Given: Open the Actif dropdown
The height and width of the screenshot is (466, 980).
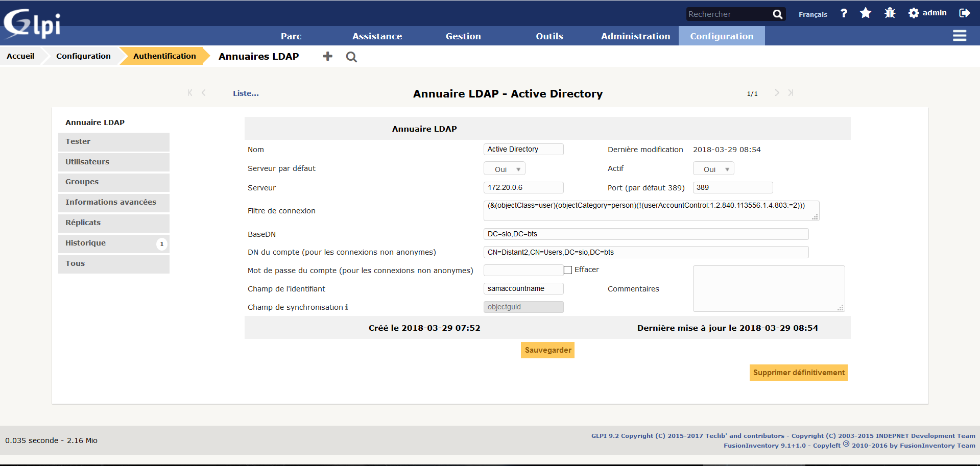Looking at the screenshot, I should (x=713, y=169).
